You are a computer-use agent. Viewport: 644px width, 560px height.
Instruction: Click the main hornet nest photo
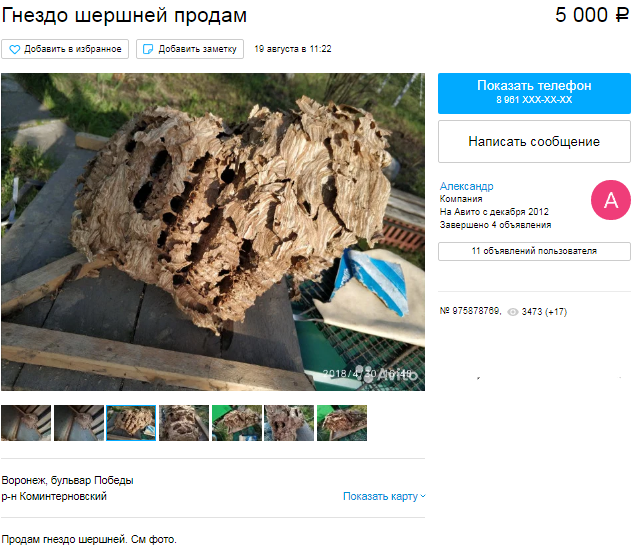coord(213,232)
